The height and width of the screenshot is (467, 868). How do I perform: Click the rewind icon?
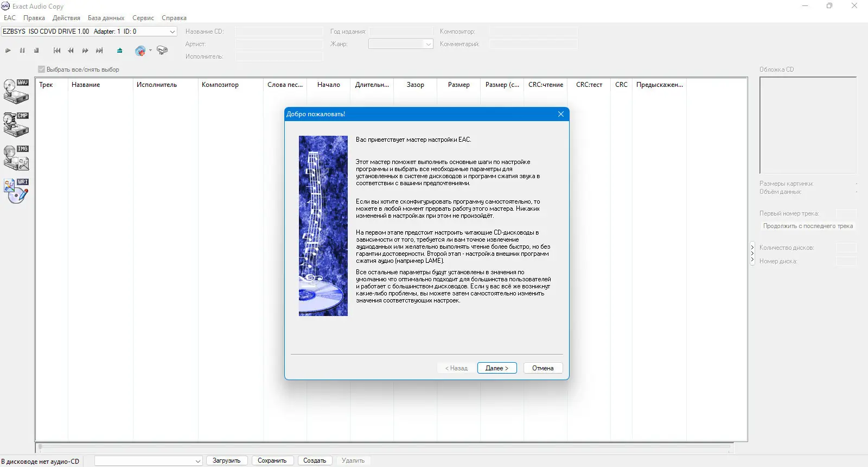tap(71, 51)
